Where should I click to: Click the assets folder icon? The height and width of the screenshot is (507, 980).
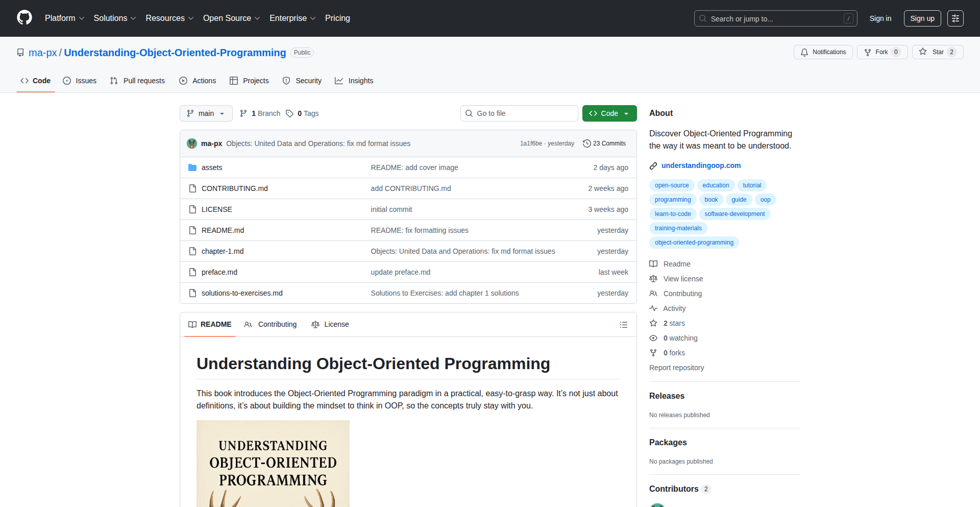[192, 167]
